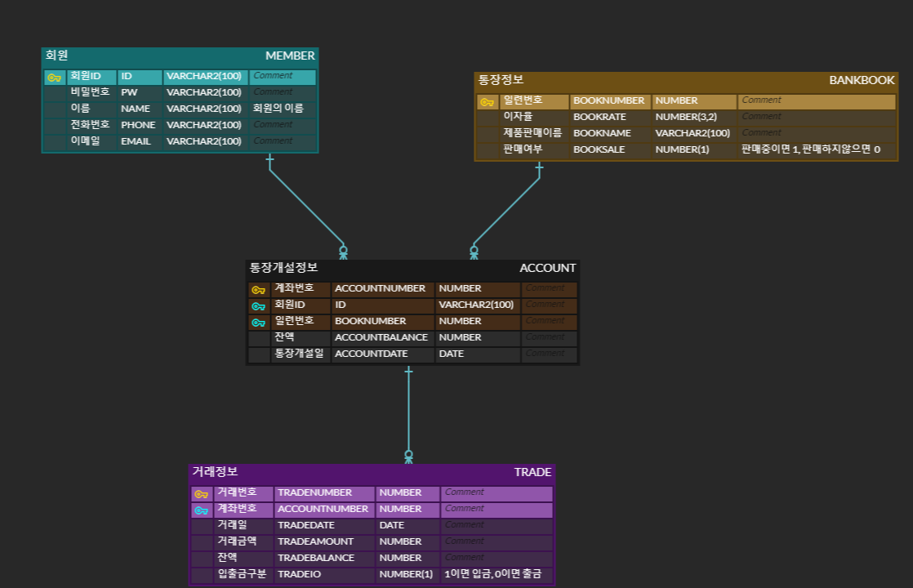This screenshot has width=913, height=588.
Task: Click the TRADENUMBER column name
Action: [315, 492]
